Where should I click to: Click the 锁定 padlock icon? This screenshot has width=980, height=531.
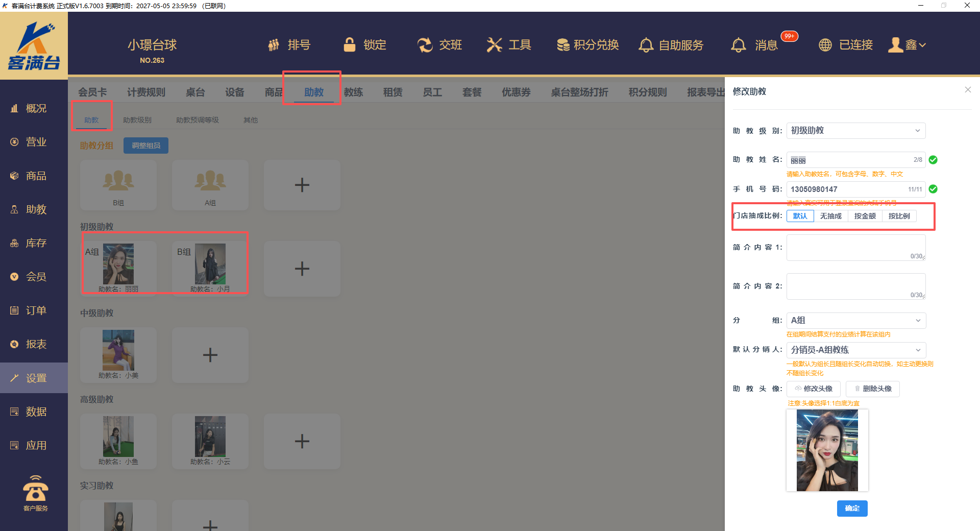pos(350,45)
